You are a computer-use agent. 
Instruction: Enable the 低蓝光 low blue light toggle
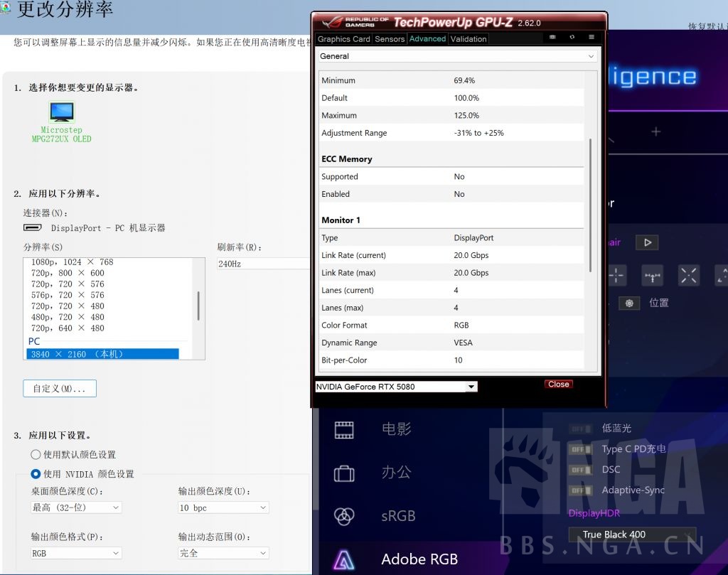(x=579, y=429)
